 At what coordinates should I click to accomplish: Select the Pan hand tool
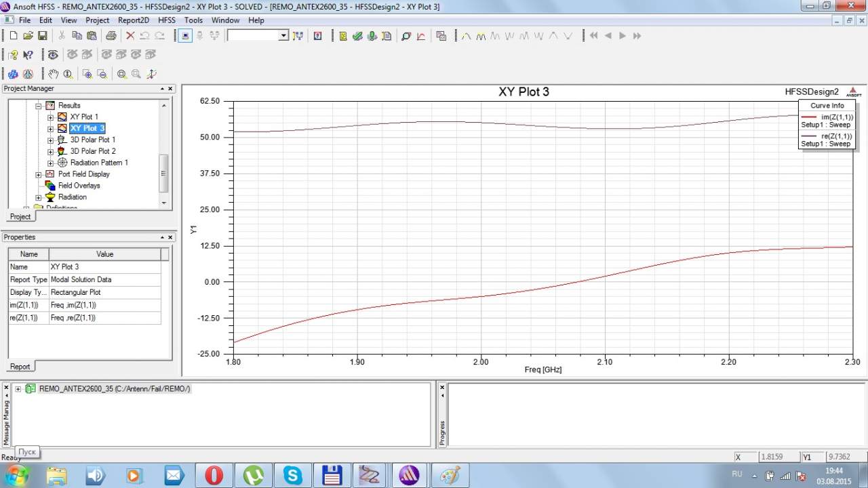tap(53, 74)
